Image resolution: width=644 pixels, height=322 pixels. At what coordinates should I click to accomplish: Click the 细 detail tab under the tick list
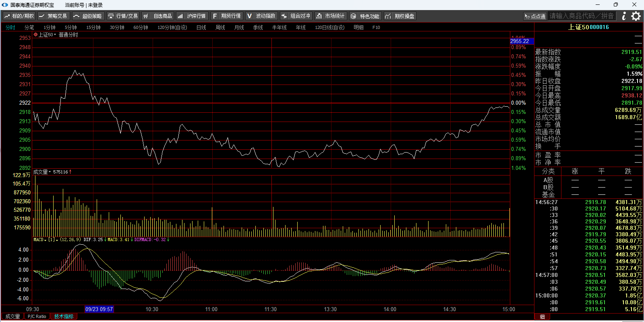[x=543, y=317]
